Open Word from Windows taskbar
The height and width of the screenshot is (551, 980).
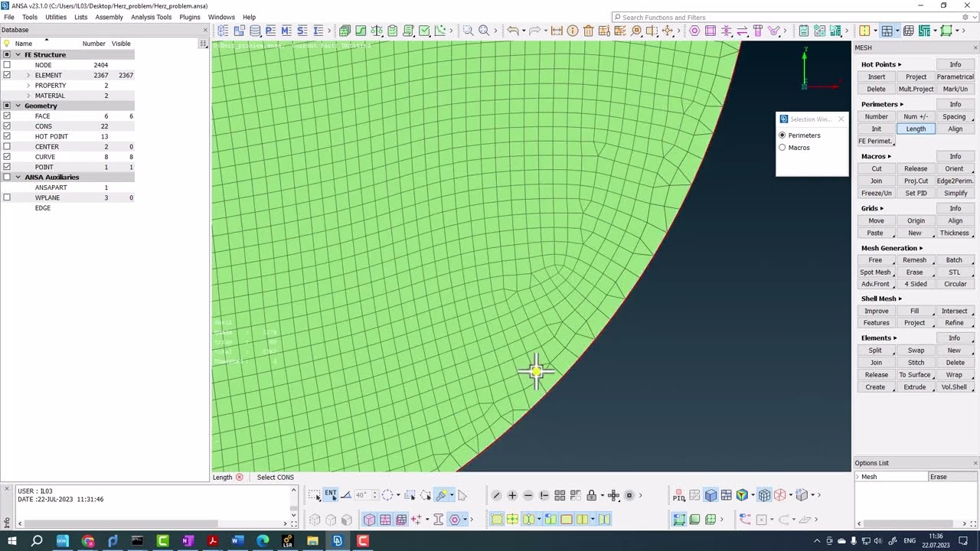click(237, 541)
